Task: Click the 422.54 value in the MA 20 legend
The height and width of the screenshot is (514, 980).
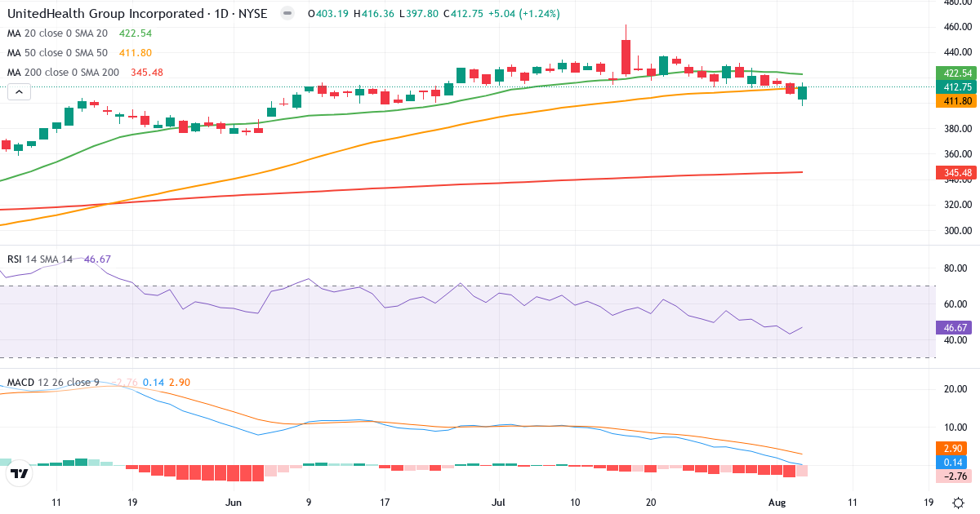Action: [135, 33]
